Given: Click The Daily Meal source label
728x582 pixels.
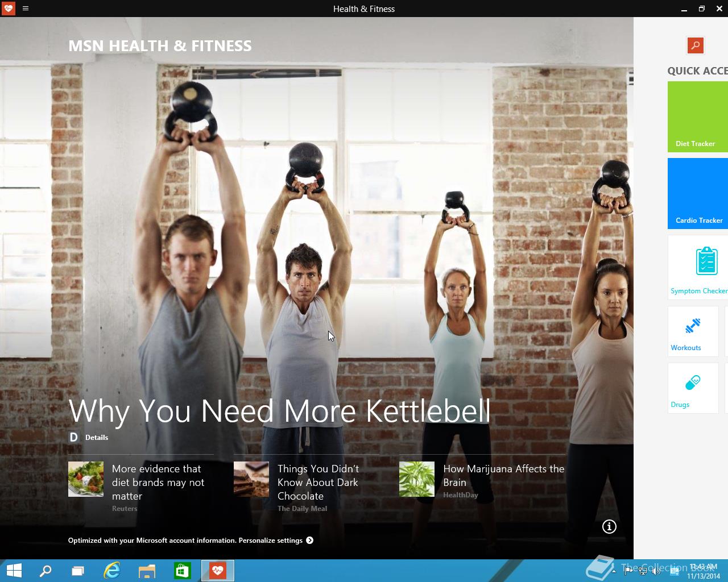Looking at the screenshot, I should [302, 509].
